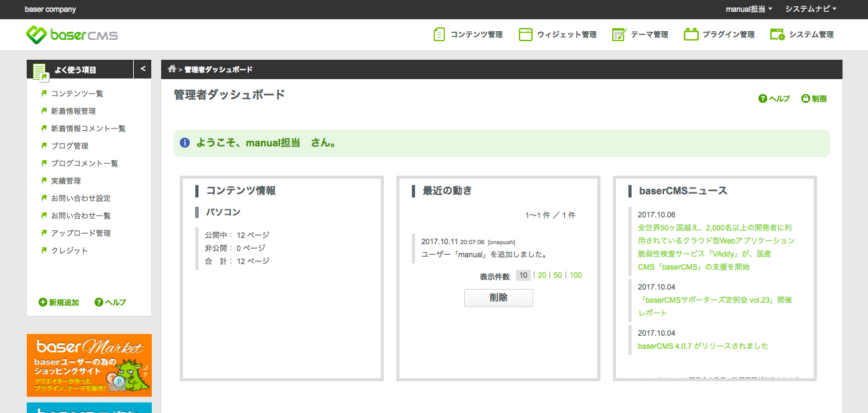This screenshot has width=868, height=413.
Task: Open コンテンツ管理 menu icon
Action: [439, 35]
